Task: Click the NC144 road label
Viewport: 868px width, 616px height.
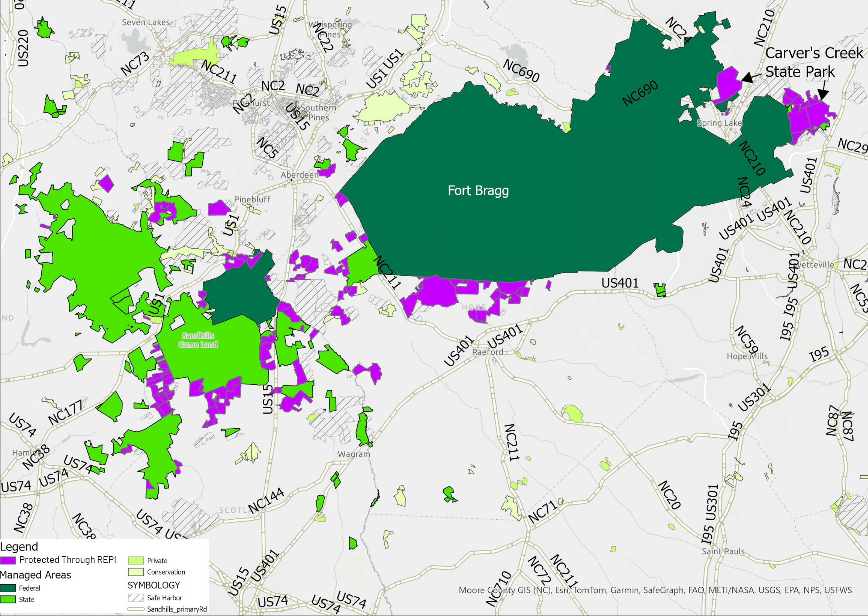Action: (x=266, y=500)
